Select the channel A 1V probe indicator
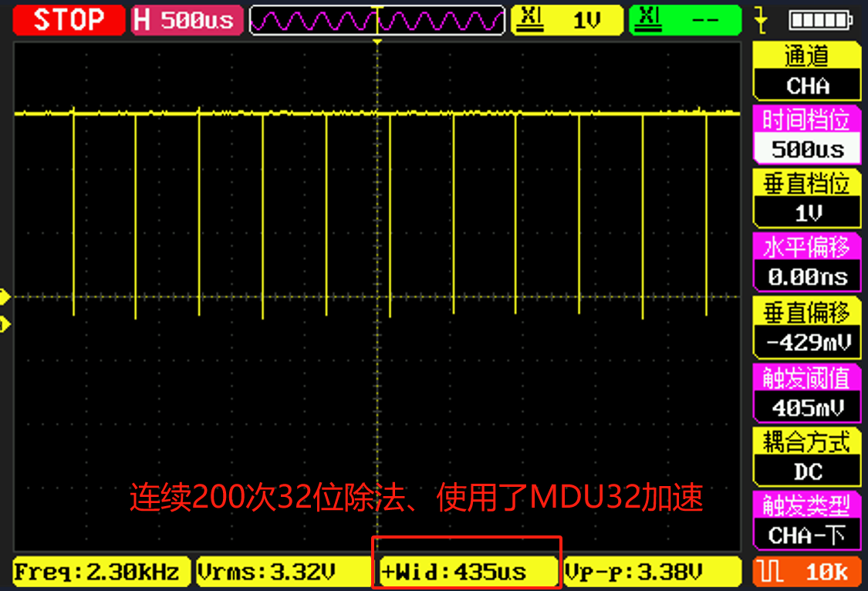The image size is (868, 591). [567, 20]
